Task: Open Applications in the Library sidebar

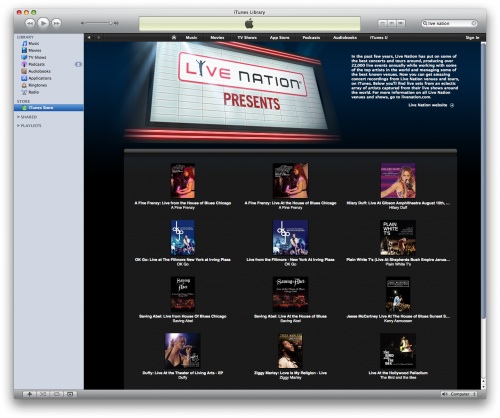Action: (x=36, y=78)
